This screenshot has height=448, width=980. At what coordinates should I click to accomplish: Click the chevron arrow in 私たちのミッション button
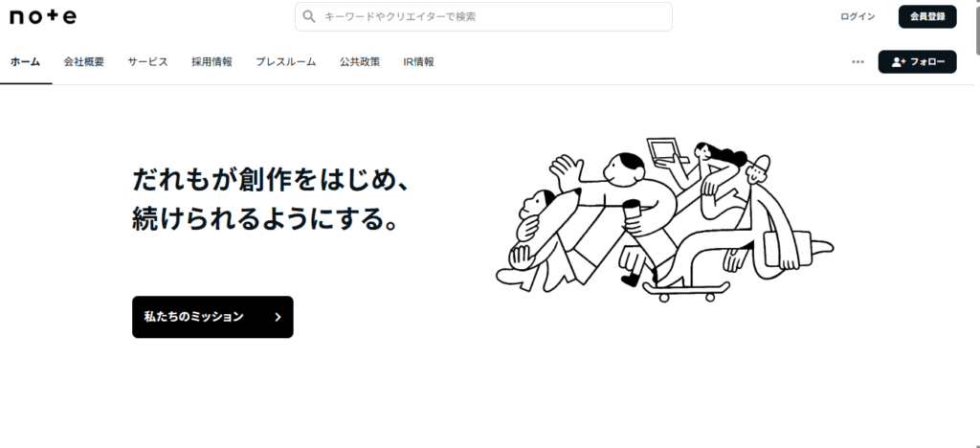pyautogui.click(x=278, y=318)
